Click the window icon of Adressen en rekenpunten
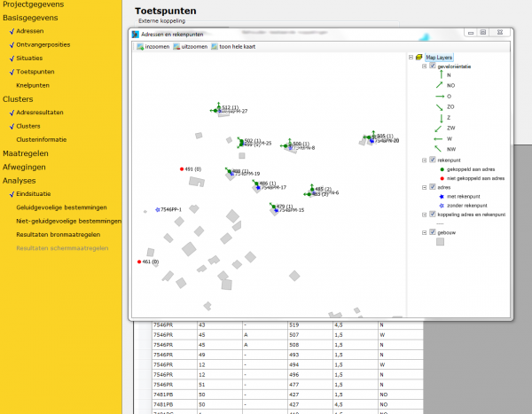This screenshot has height=414, width=532. (136, 35)
